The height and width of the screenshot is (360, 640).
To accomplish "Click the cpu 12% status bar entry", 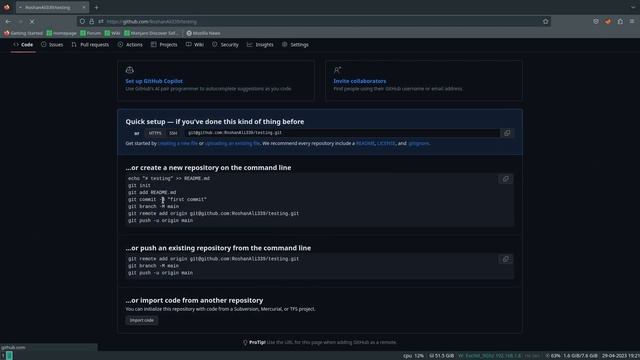I will coord(413,356).
